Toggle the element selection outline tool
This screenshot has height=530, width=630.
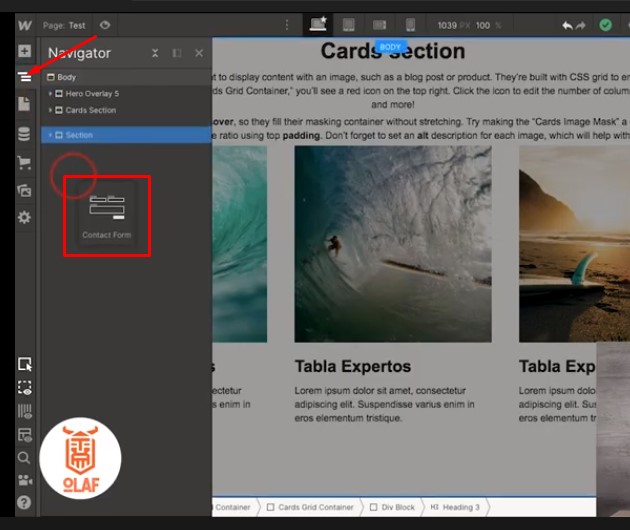(x=25, y=364)
